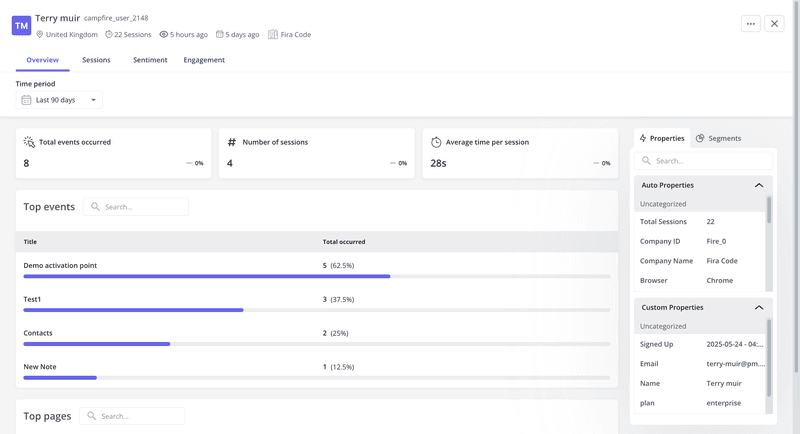800x434 pixels.
Task: Click the Auto Properties list scrollbar
Action: 769,210
